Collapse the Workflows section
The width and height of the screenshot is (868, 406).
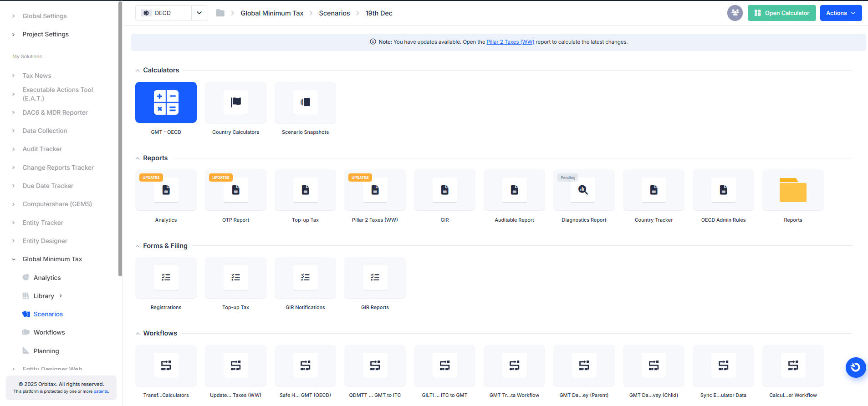(138, 334)
